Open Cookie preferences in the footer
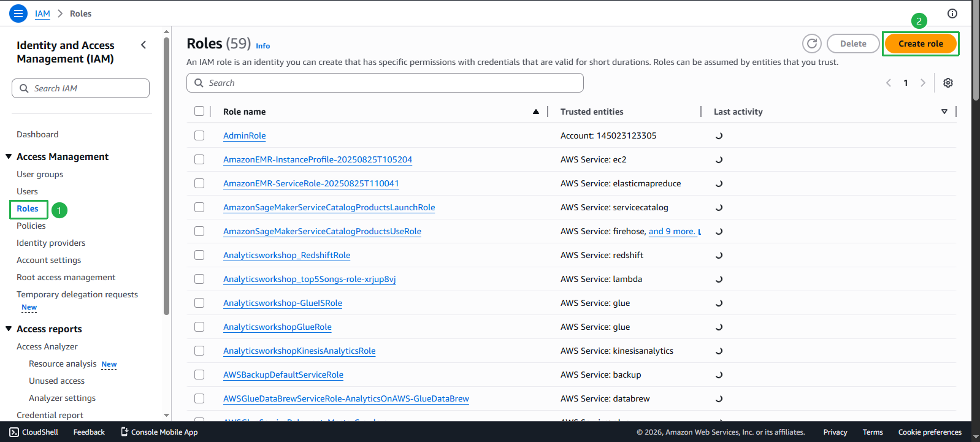This screenshot has height=442, width=980. click(930, 432)
